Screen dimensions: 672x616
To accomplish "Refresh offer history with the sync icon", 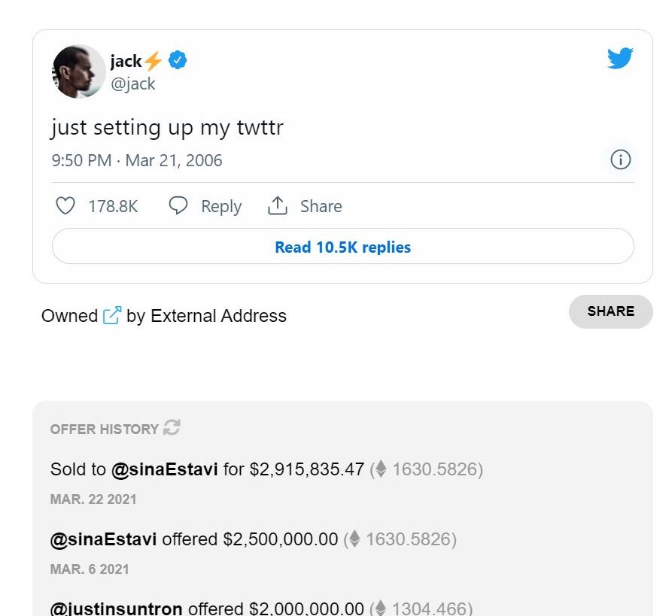I will tap(172, 428).
